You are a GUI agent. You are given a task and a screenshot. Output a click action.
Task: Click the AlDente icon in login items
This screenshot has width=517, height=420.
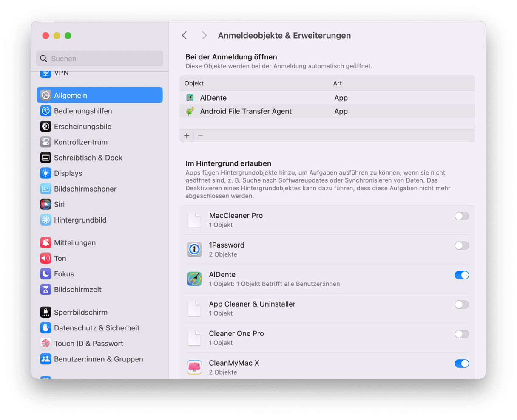[190, 98]
